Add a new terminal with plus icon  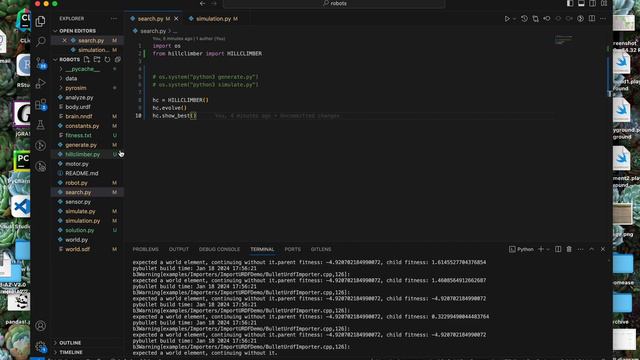point(541,249)
